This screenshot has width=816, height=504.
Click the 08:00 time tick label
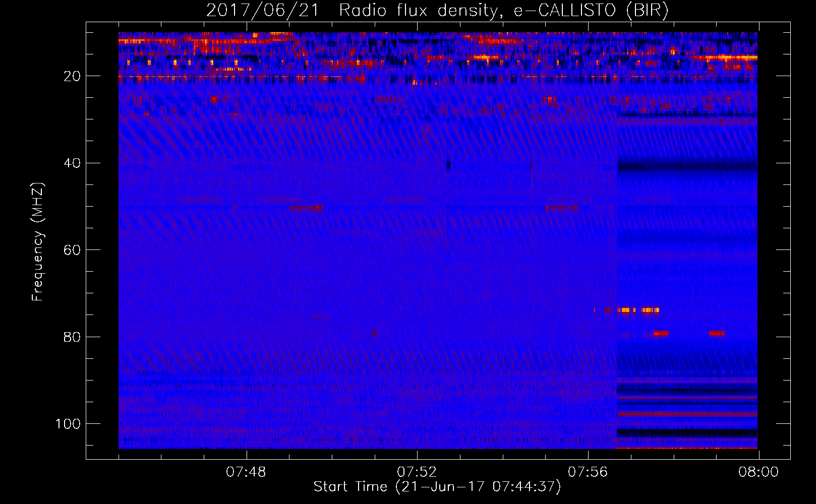coord(759,472)
